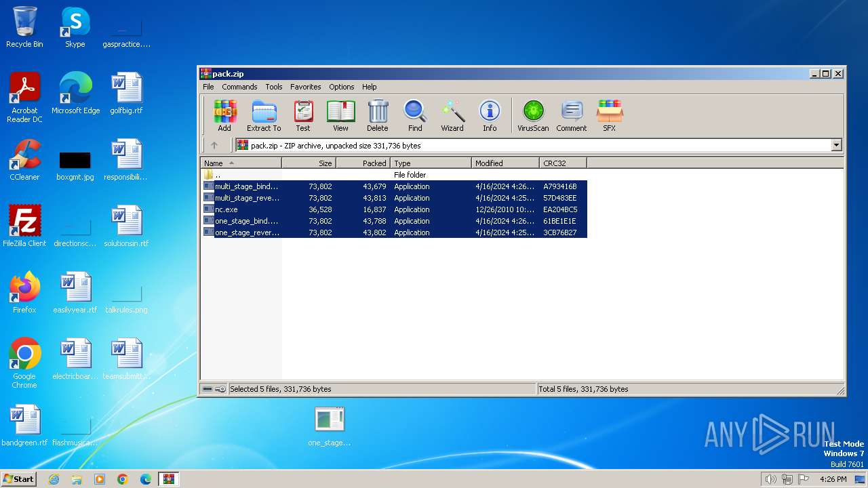Click the Delete toolbar icon

(378, 115)
